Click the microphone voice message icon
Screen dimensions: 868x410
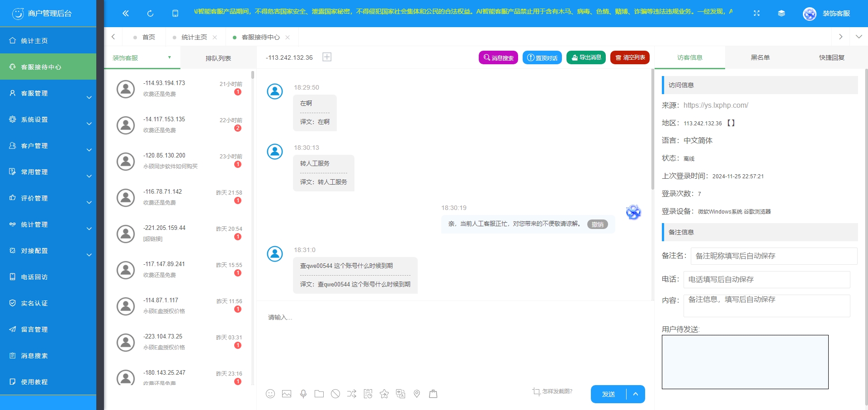pos(303,394)
